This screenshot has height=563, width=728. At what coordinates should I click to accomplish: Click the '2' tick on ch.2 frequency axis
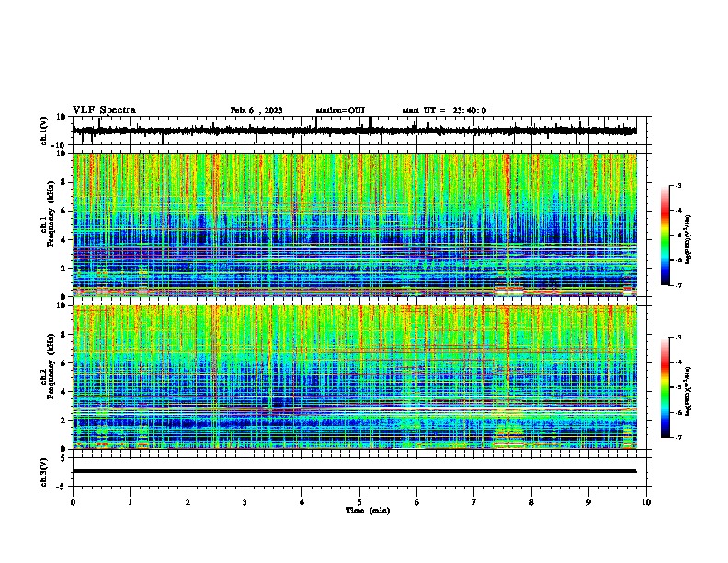63,420
